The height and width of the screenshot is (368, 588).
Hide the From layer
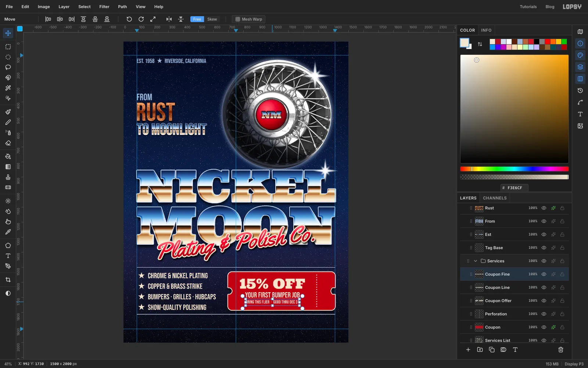pyautogui.click(x=544, y=221)
